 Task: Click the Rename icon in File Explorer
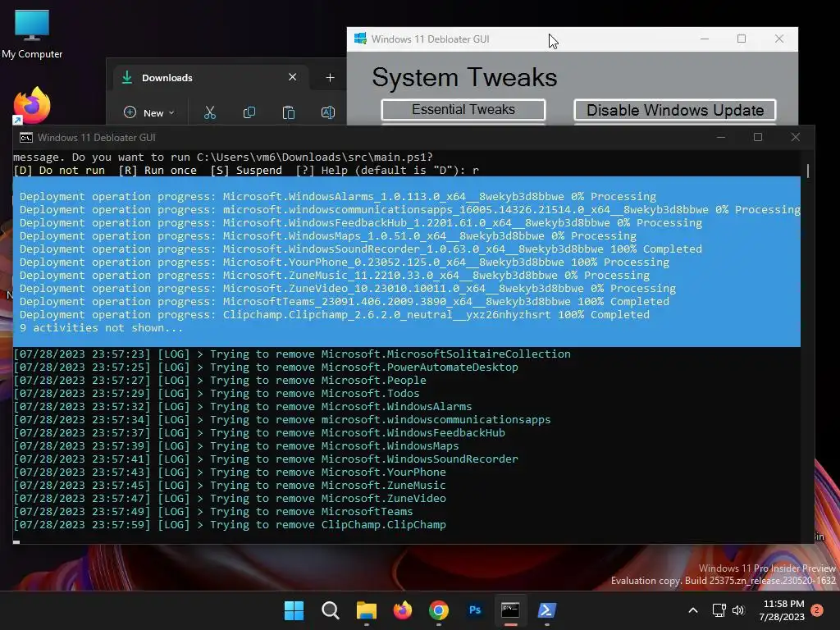click(328, 112)
